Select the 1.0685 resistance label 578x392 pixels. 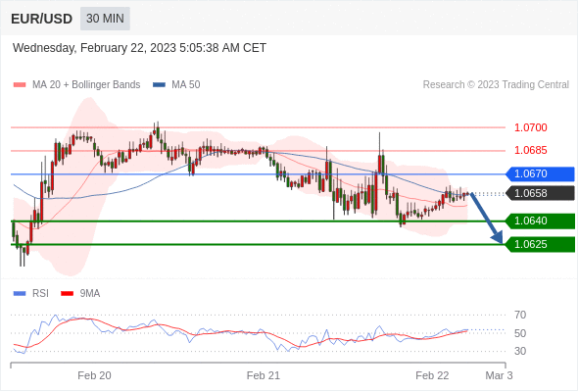tap(530, 151)
